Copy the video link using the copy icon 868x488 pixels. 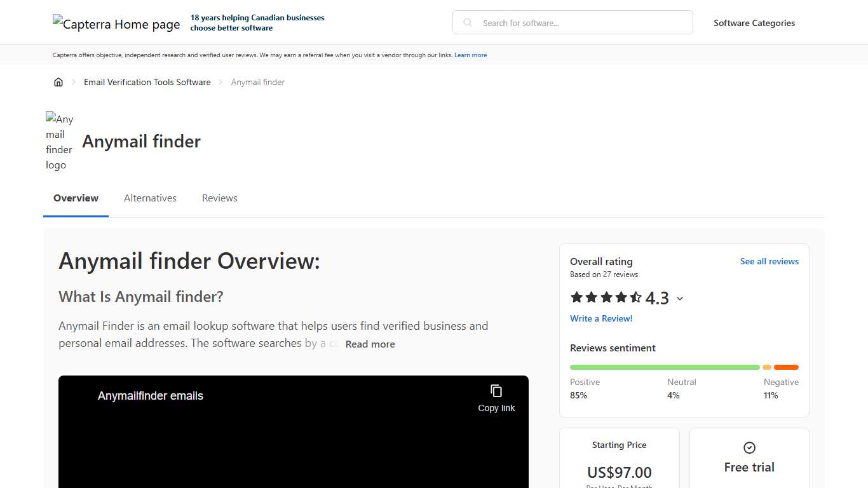pos(496,390)
